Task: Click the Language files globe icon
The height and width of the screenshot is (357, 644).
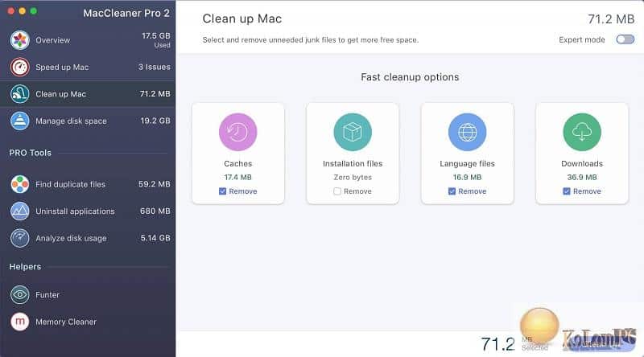Action: (468, 132)
